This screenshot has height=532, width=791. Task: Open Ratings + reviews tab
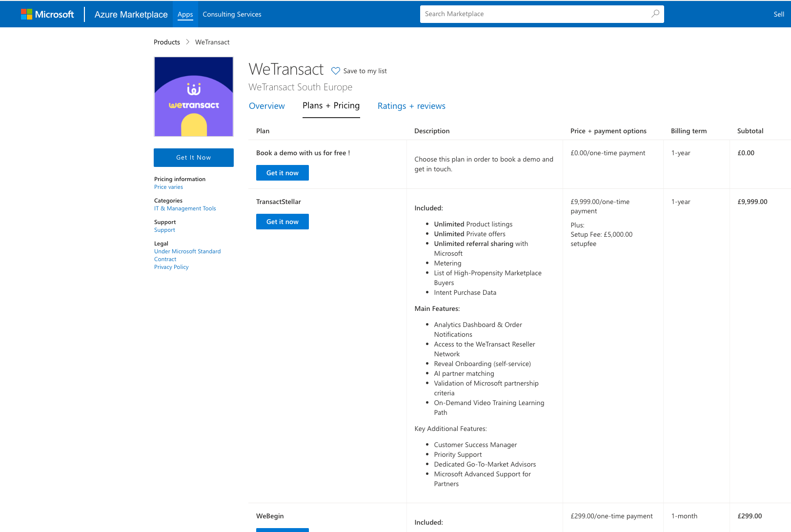point(411,106)
